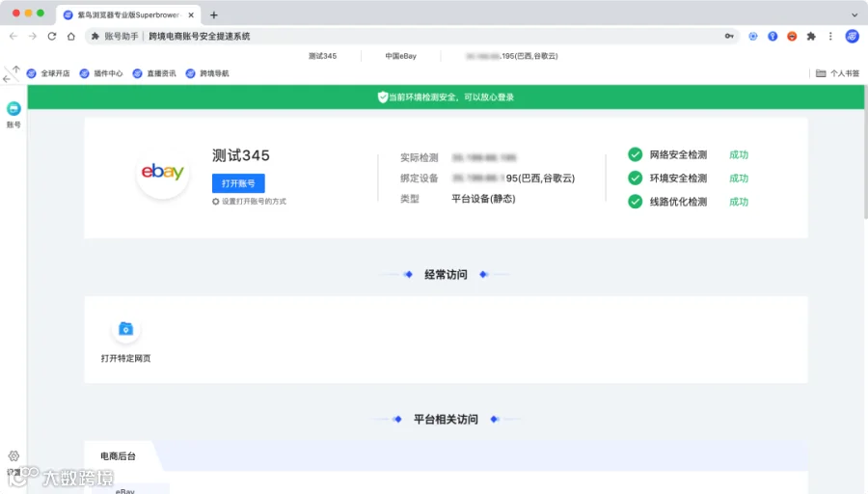Open the 全球开店 bookmark
The image size is (868, 494).
coord(48,73)
